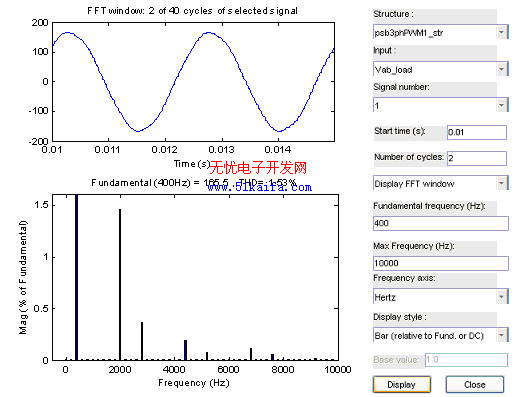Open the Frequency axis Hertz dropdown
This screenshot has height=397, width=520.
tap(441, 297)
